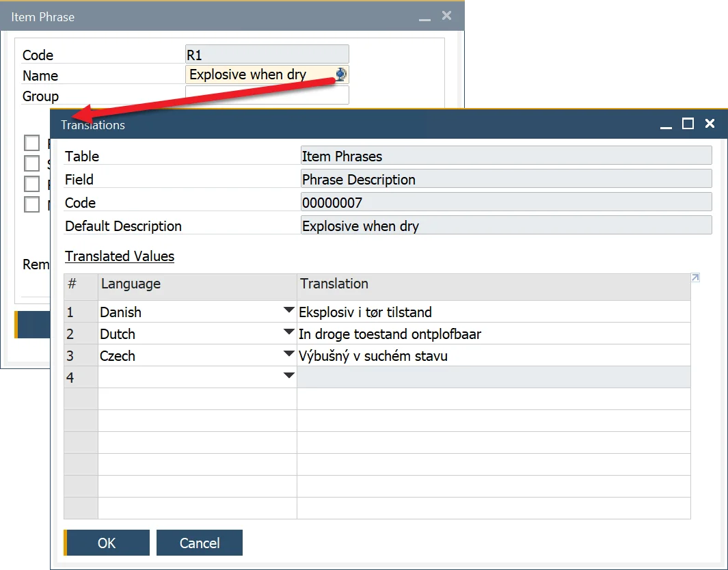
Task: Close the Translations window
Action: [710, 124]
